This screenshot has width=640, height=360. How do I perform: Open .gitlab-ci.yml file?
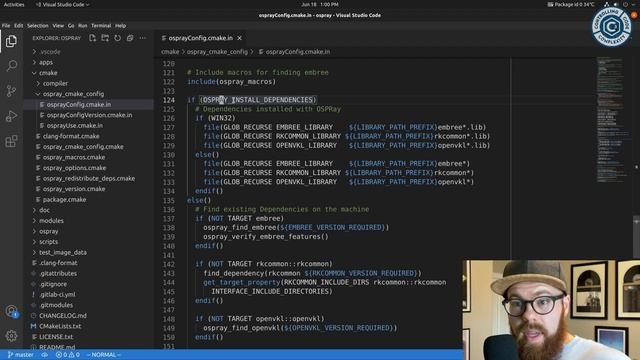coord(89,294)
